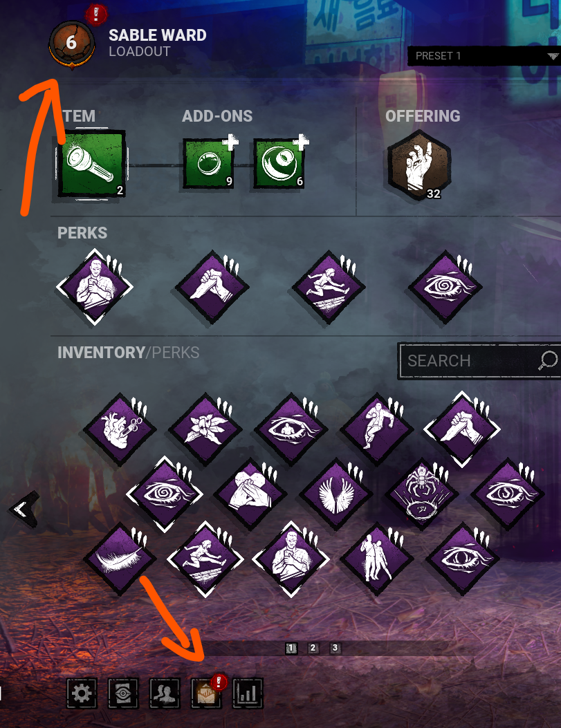This screenshot has height=728, width=561.
Task: Choose the heart with syringe perk
Action: (x=120, y=428)
